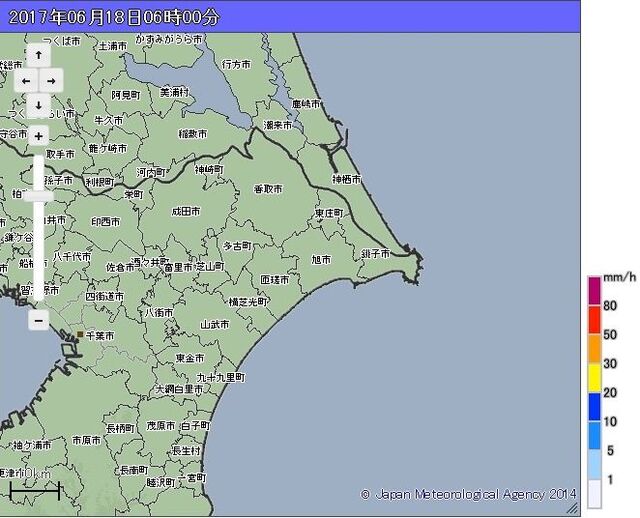This screenshot has width=640, height=518.
Task: Click the 匝瑳市 map label
Action: pyautogui.click(x=275, y=280)
